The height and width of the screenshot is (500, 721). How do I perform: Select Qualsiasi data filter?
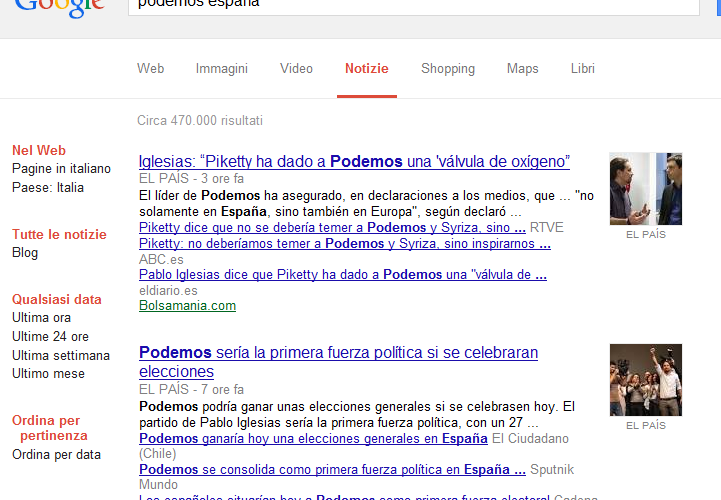click(x=57, y=299)
